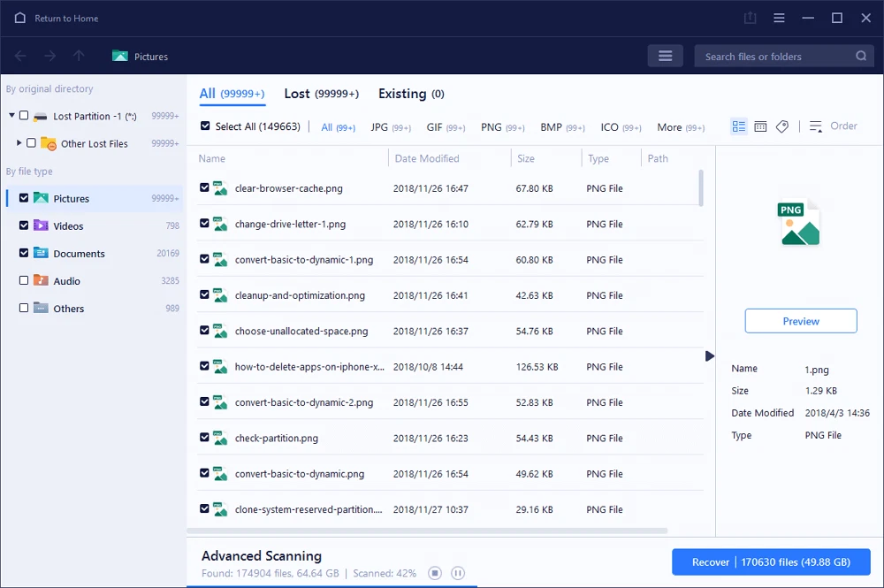Click the Recover button

(771, 562)
